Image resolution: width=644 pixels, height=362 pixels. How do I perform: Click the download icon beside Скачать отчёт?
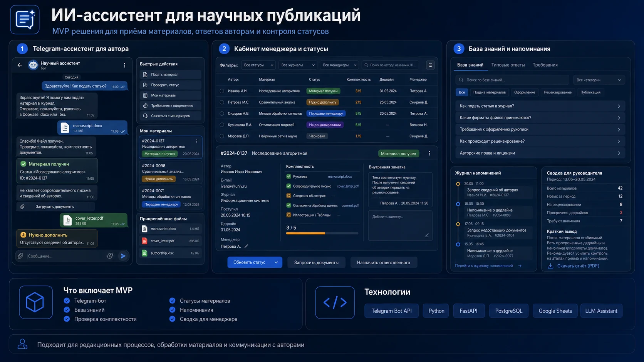550,266
